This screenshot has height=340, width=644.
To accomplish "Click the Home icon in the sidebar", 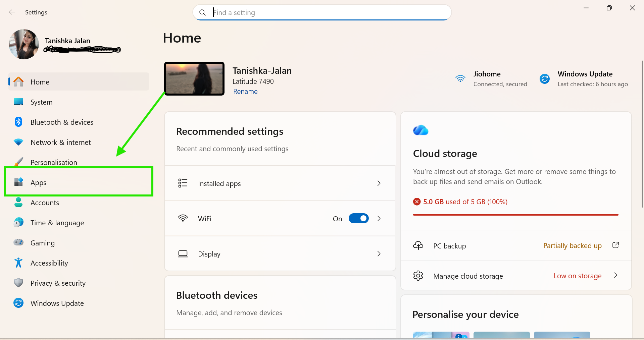I will tap(18, 81).
